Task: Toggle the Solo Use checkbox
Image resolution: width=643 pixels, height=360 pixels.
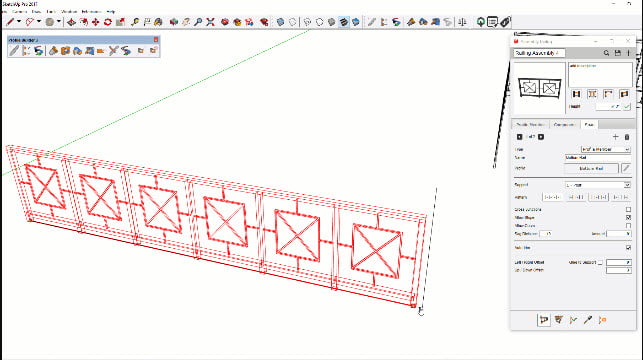Action: pos(628,248)
